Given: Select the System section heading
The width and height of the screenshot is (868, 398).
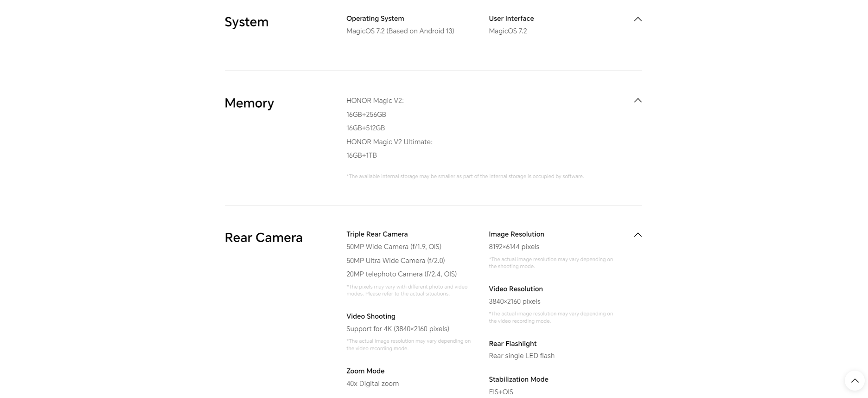Looking at the screenshot, I should 246,22.
